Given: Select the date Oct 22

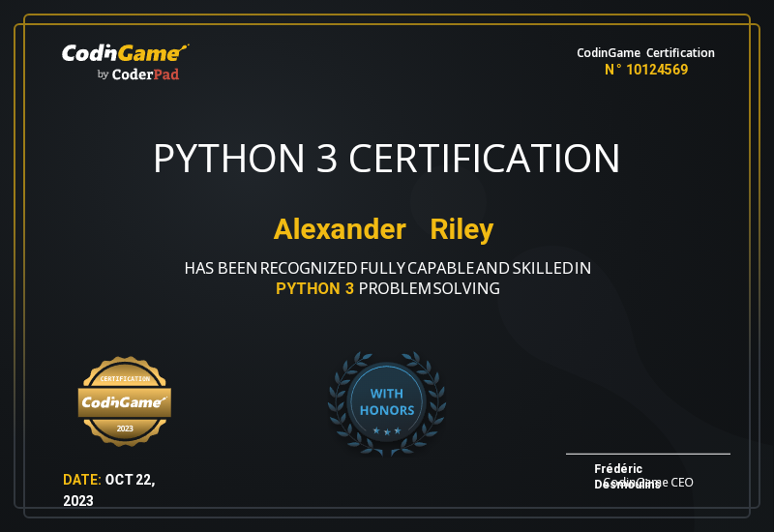Looking at the screenshot, I should click(131, 480).
